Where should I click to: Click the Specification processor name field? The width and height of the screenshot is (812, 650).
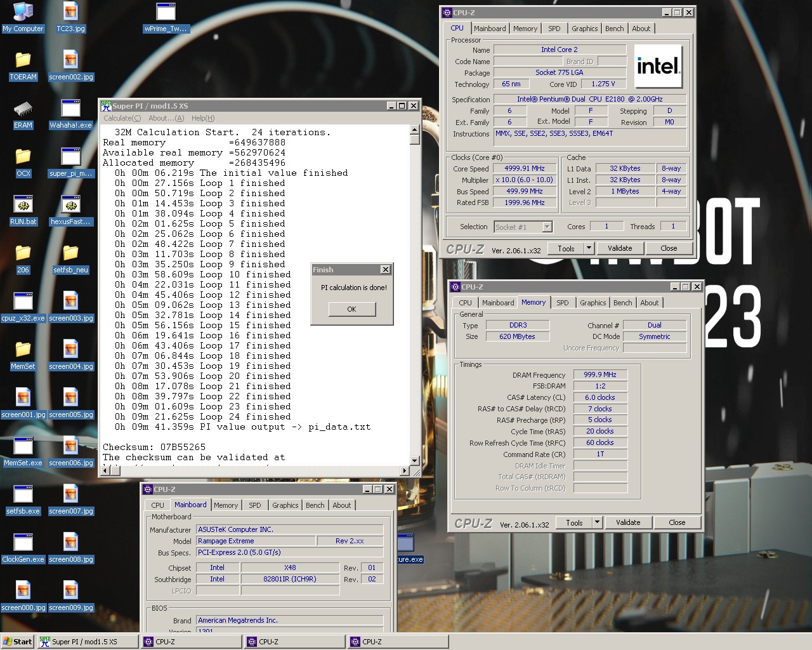click(x=590, y=99)
